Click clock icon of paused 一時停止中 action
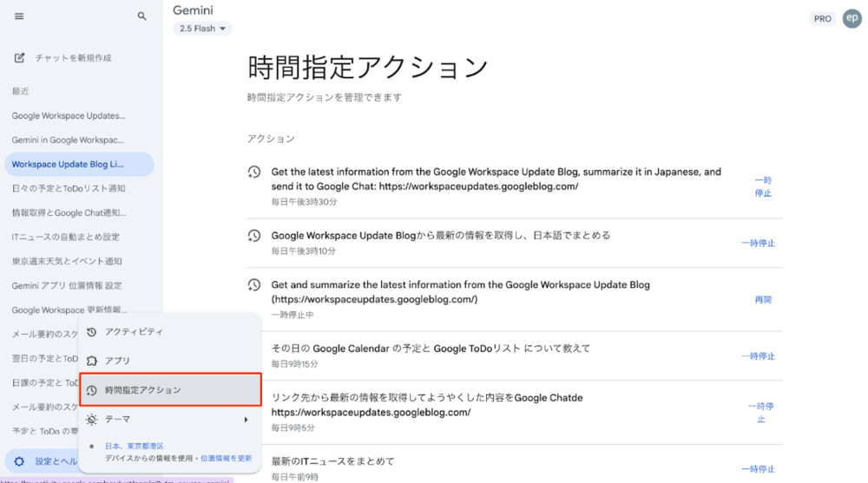The height and width of the screenshot is (483, 868). pyautogui.click(x=254, y=285)
